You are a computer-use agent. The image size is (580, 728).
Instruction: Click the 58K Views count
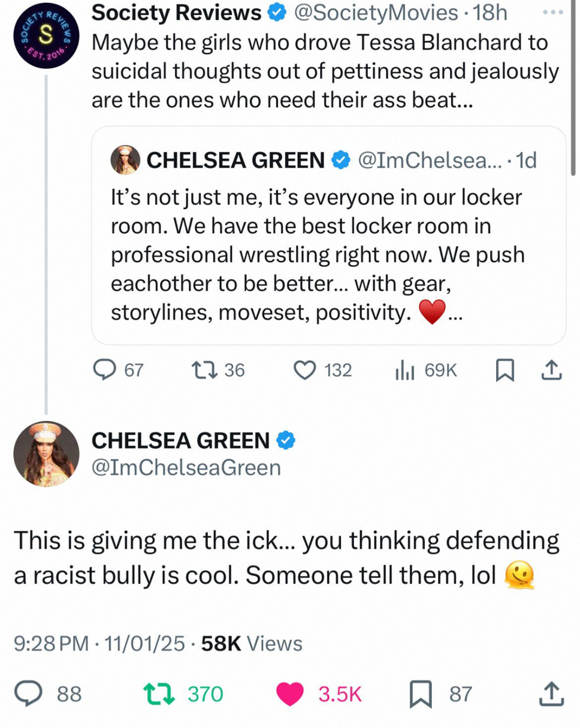[252, 644]
